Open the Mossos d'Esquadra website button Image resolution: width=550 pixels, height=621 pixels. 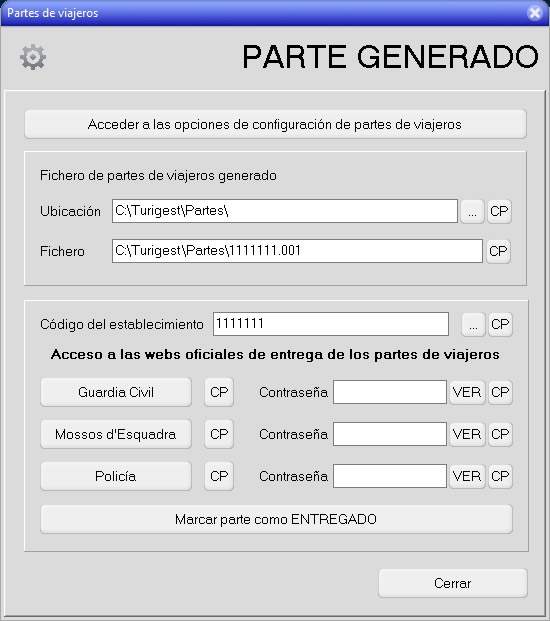coord(116,434)
